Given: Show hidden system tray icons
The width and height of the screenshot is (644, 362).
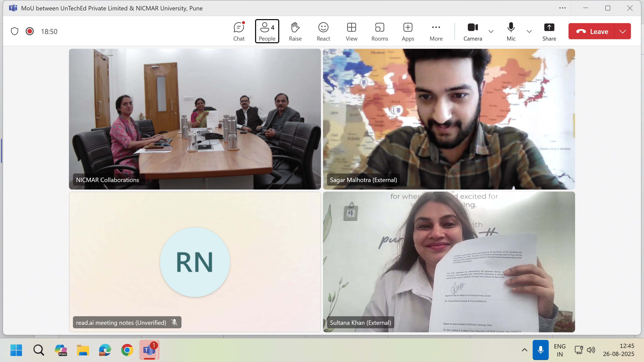Looking at the screenshot, I should [524, 350].
